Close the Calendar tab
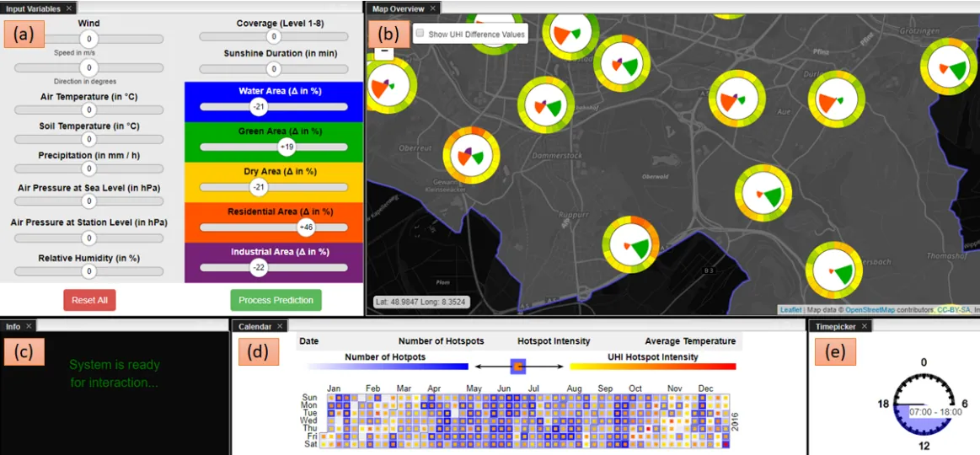The image size is (980, 455). tap(280, 325)
